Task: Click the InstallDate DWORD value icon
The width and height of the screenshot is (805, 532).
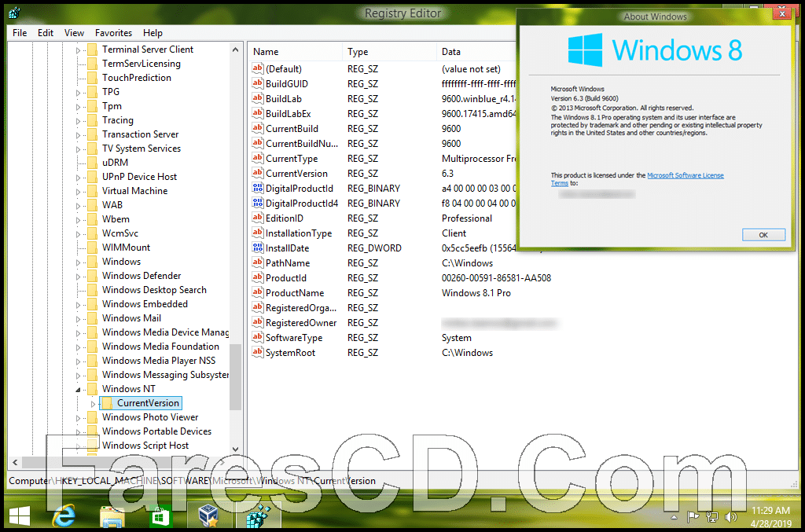Action: pyautogui.click(x=257, y=248)
